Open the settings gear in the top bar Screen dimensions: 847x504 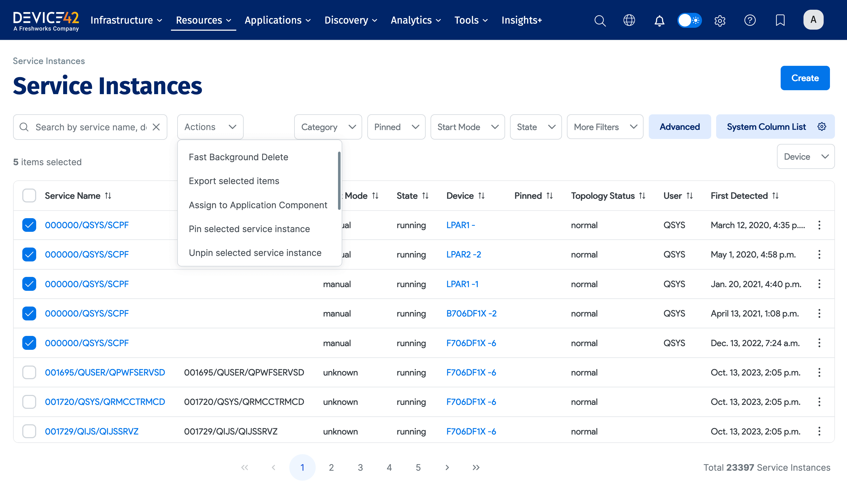720,20
